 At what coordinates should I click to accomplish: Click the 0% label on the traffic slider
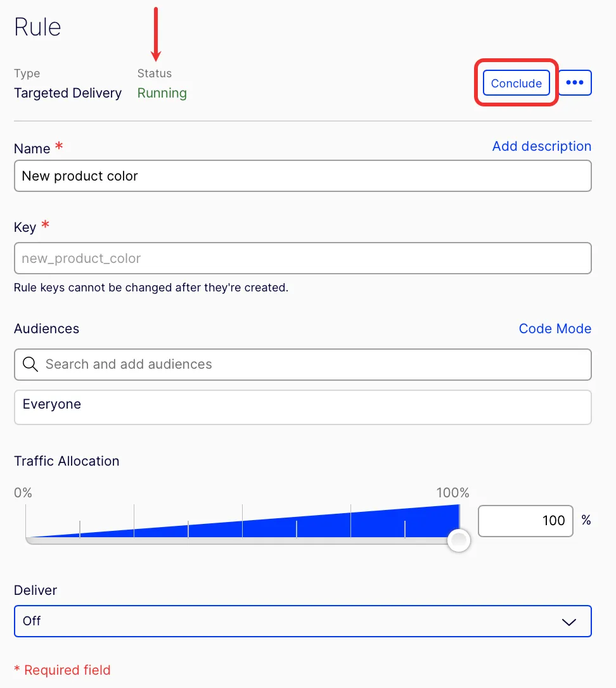[x=23, y=493]
